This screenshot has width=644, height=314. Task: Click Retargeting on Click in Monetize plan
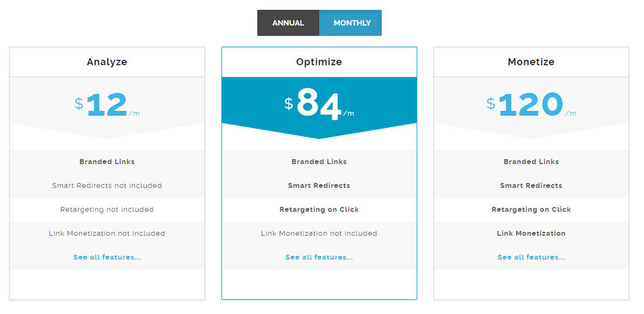click(x=531, y=210)
